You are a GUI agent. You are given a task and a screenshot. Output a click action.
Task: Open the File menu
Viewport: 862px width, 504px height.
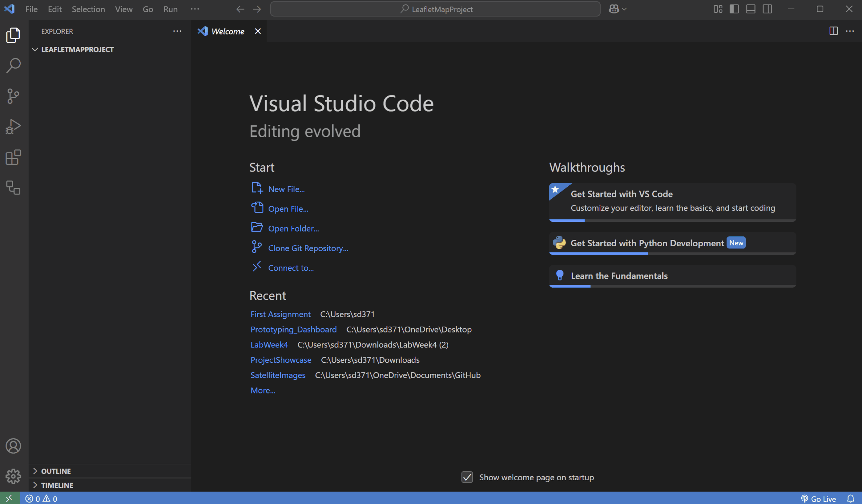pos(31,9)
